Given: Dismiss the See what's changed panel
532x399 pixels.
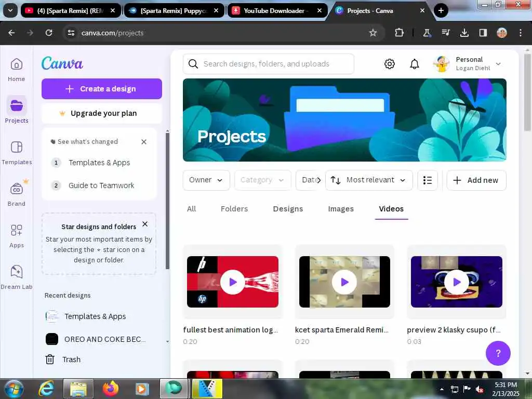Looking at the screenshot, I should [144, 142].
